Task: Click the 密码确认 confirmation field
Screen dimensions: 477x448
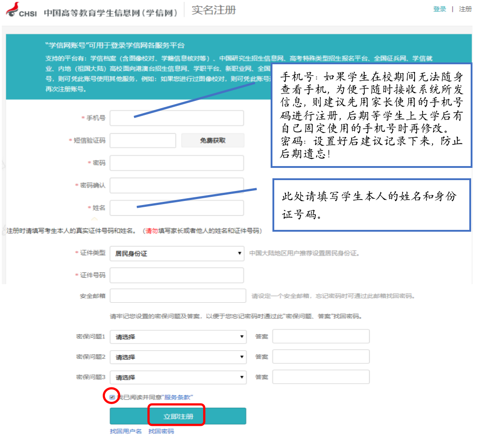Action: point(176,186)
